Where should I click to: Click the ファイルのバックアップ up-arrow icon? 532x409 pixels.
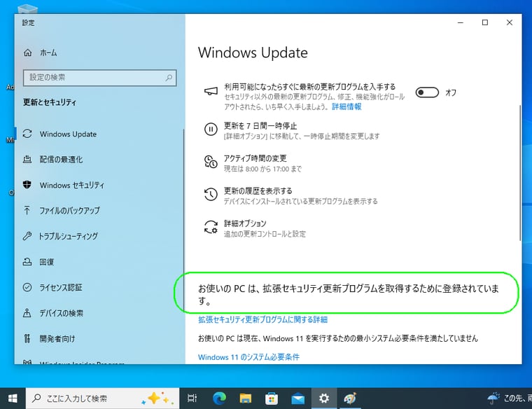click(27, 210)
